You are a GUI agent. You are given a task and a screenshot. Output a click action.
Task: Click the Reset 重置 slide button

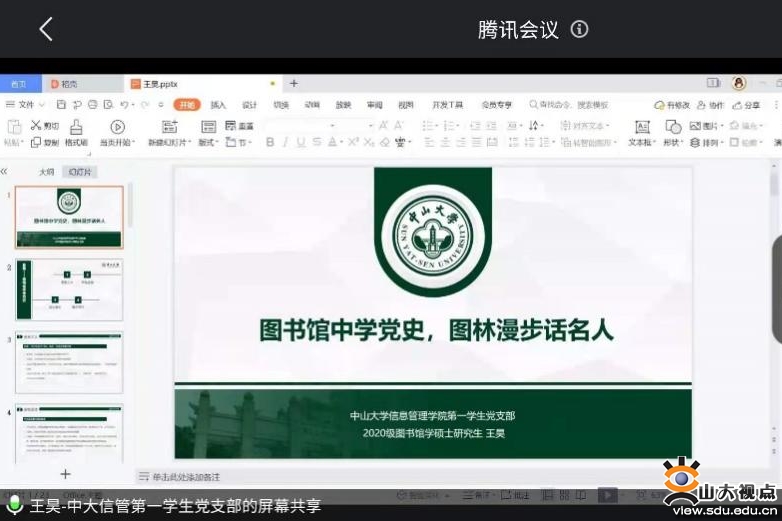pyautogui.click(x=239, y=126)
